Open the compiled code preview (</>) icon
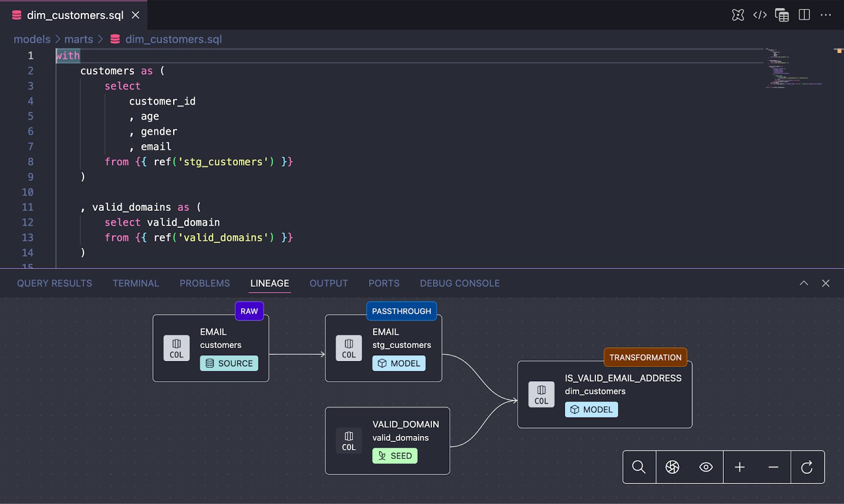Image resolution: width=844 pixels, height=504 pixels. [760, 15]
